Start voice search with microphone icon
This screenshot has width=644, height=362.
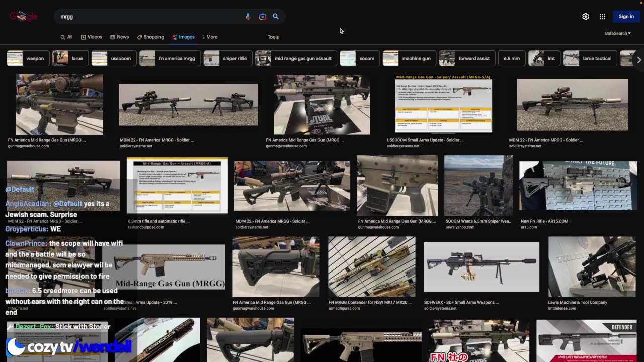click(248, 17)
